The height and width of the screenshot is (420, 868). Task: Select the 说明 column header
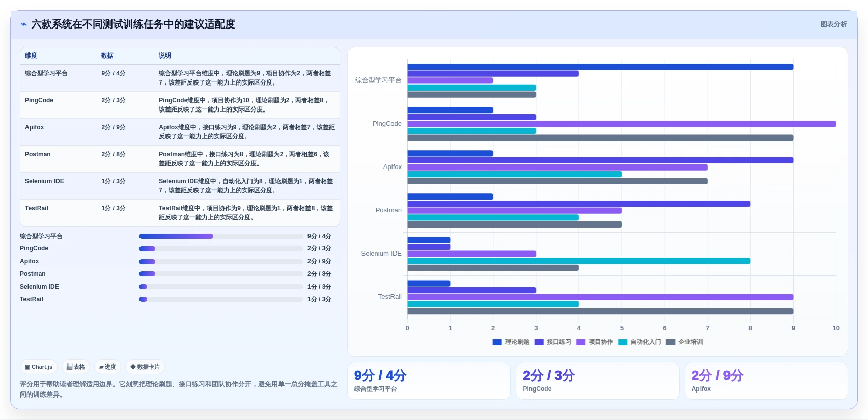point(165,55)
